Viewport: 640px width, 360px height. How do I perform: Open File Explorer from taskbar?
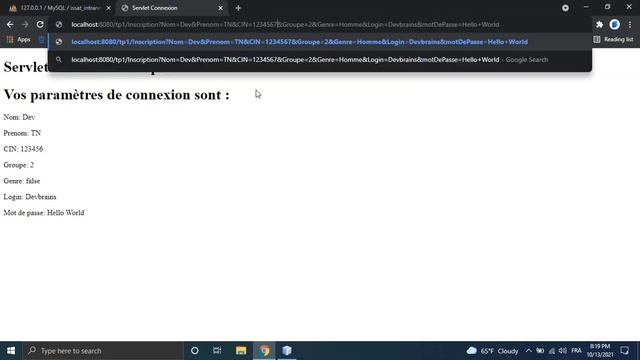pos(241,351)
